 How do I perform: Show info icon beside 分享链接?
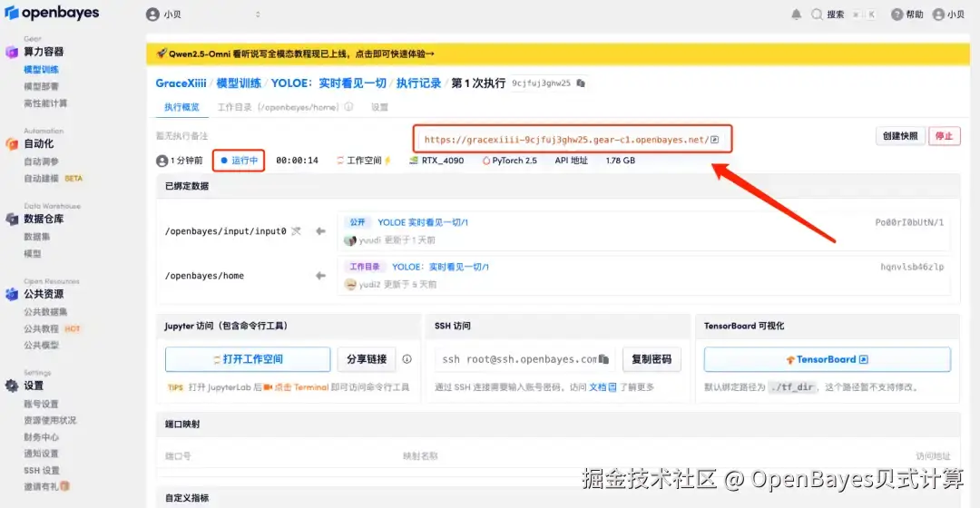pyautogui.click(x=407, y=359)
